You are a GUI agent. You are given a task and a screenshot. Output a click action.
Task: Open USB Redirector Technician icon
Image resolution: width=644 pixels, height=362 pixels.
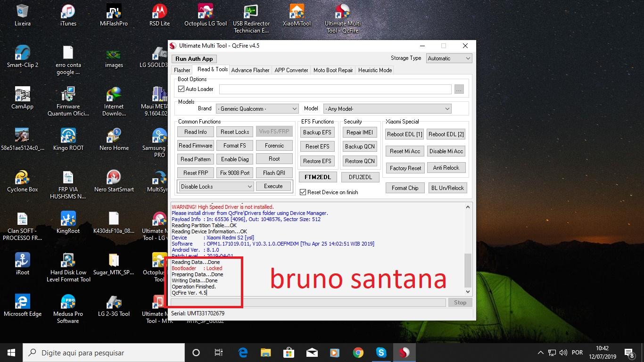point(251,19)
